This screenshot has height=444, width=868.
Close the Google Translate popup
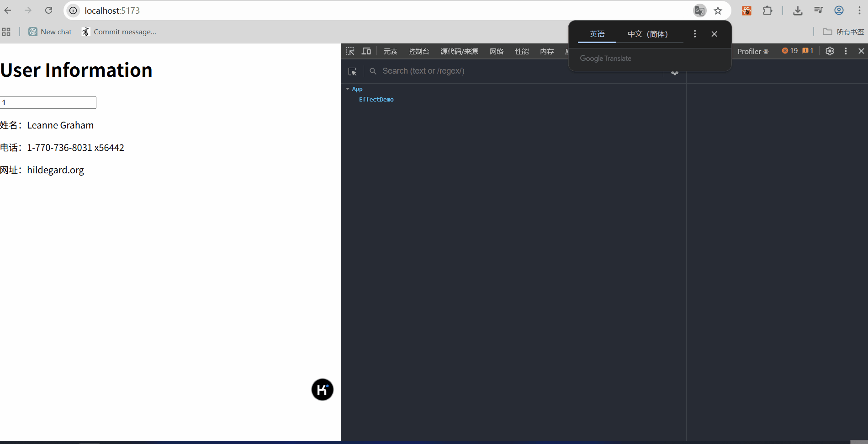coord(715,34)
